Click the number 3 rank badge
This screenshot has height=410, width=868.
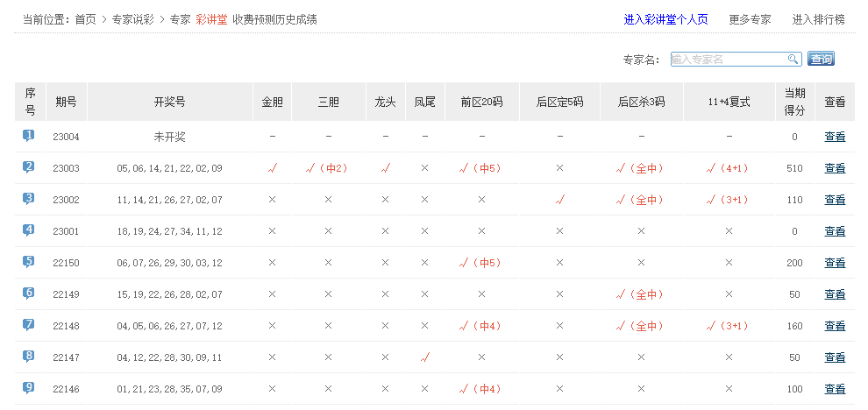[29, 199]
